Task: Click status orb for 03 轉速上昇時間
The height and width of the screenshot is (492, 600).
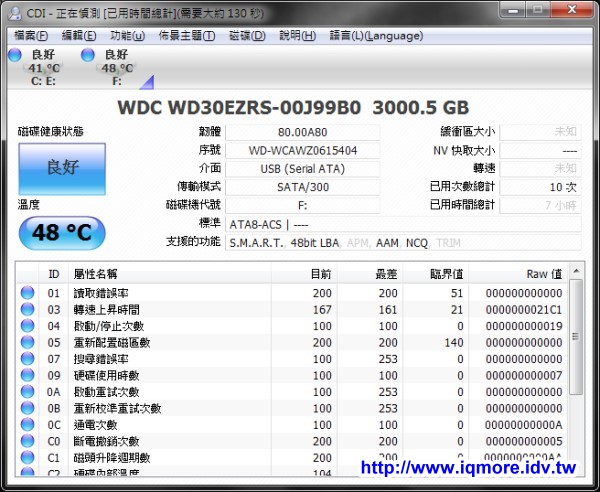Action: [x=27, y=309]
